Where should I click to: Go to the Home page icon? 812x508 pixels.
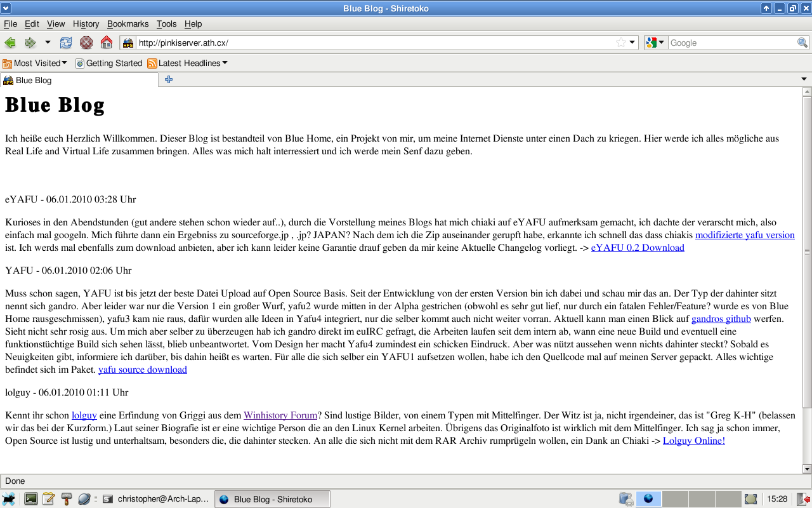pyautogui.click(x=107, y=43)
